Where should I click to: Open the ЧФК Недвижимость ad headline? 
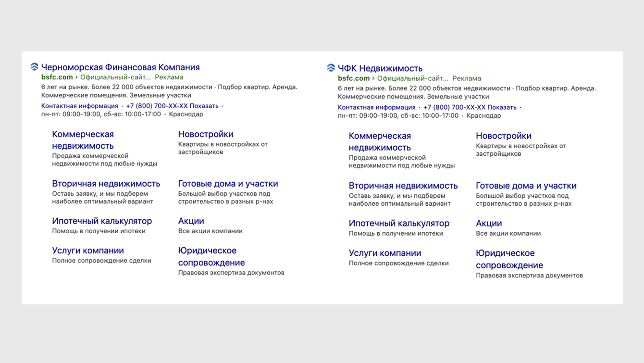[380, 68]
